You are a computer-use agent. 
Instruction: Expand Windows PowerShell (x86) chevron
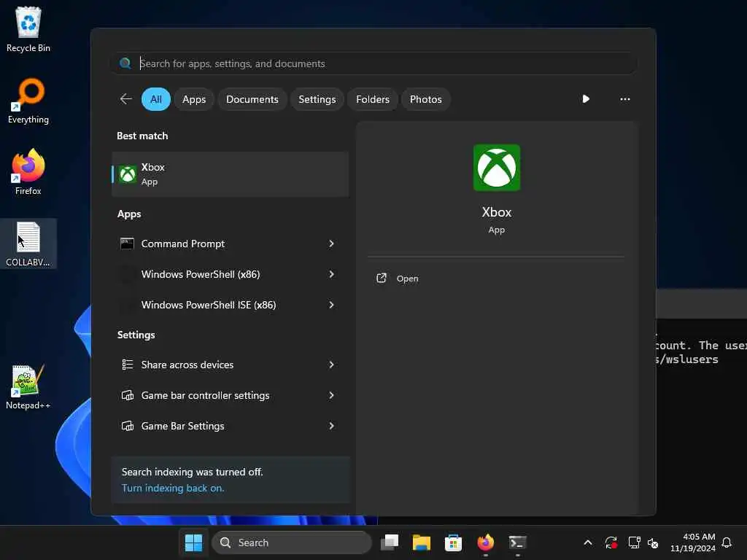(x=331, y=274)
